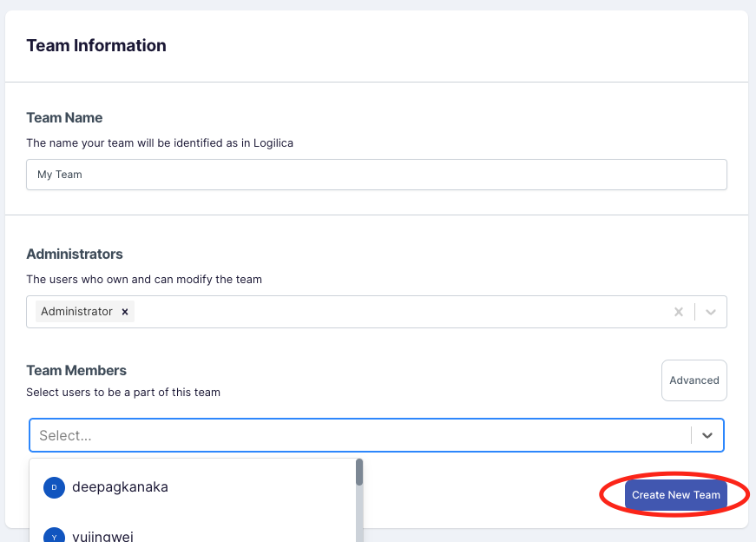
Task: Click the Administrators section label
Action: coord(75,254)
